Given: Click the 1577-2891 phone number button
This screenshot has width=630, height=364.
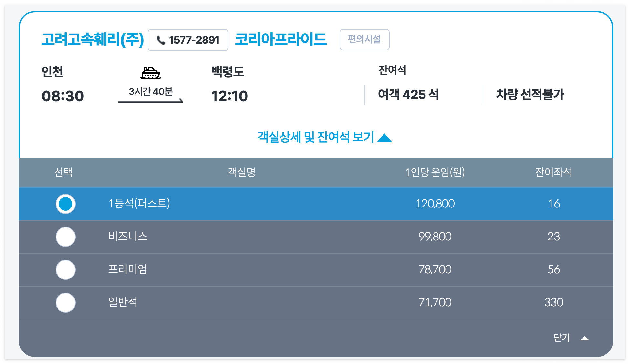Looking at the screenshot, I should click(x=188, y=40).
